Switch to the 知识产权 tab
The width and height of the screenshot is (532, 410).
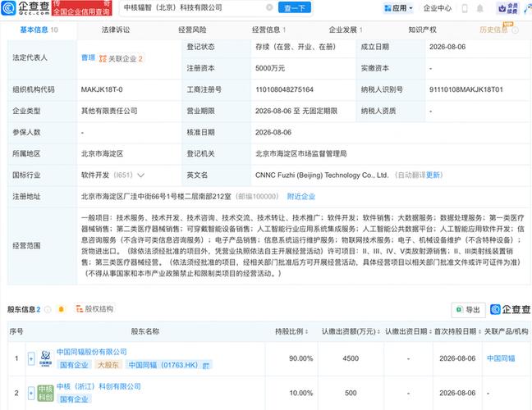point(423,30)
